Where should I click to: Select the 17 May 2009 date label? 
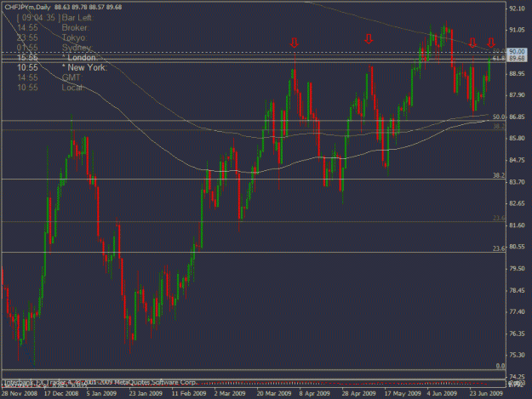(403, 394)
